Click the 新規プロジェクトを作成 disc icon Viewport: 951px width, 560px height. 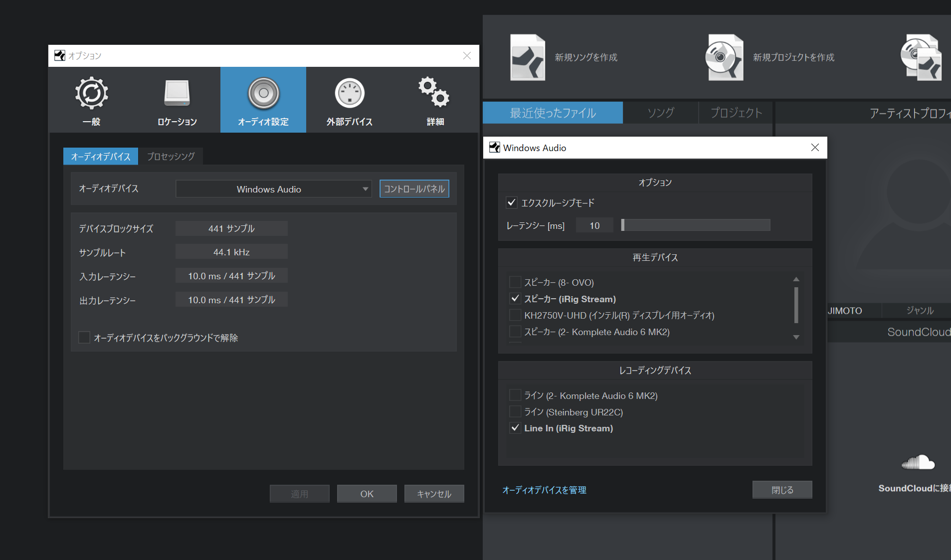point(724,57)
